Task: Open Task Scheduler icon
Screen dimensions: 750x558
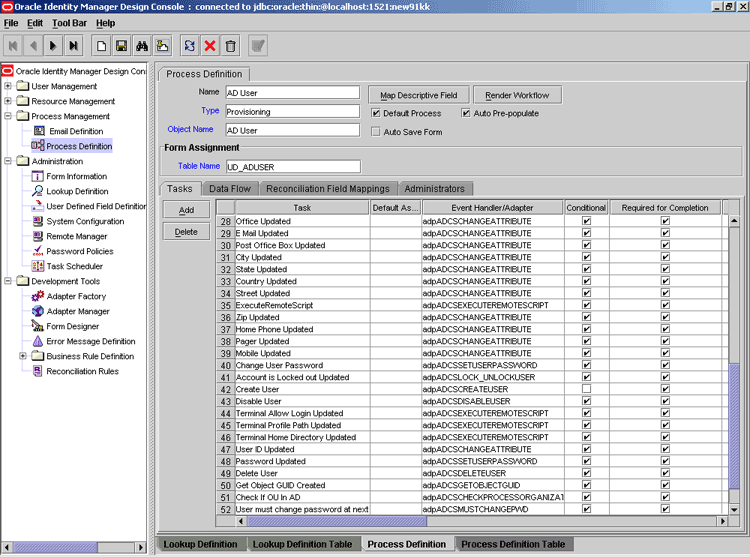Action: coord(37,266)
